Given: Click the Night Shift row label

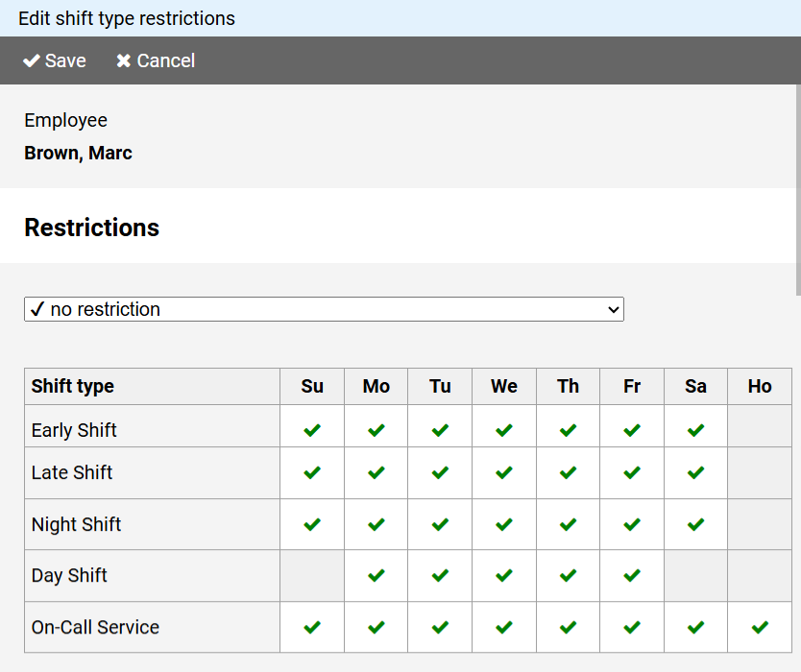Looking at the screenshot, I should [x=76, y=524].
